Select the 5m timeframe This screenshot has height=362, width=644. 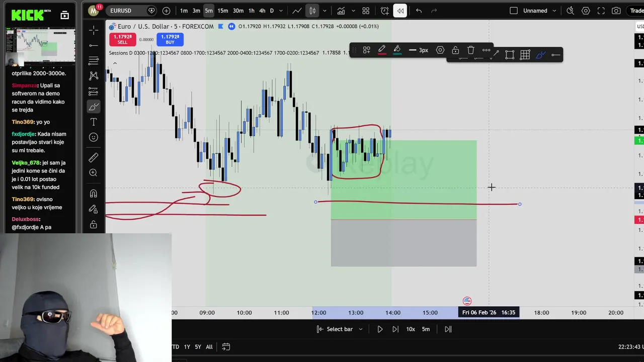coord(208,11)
